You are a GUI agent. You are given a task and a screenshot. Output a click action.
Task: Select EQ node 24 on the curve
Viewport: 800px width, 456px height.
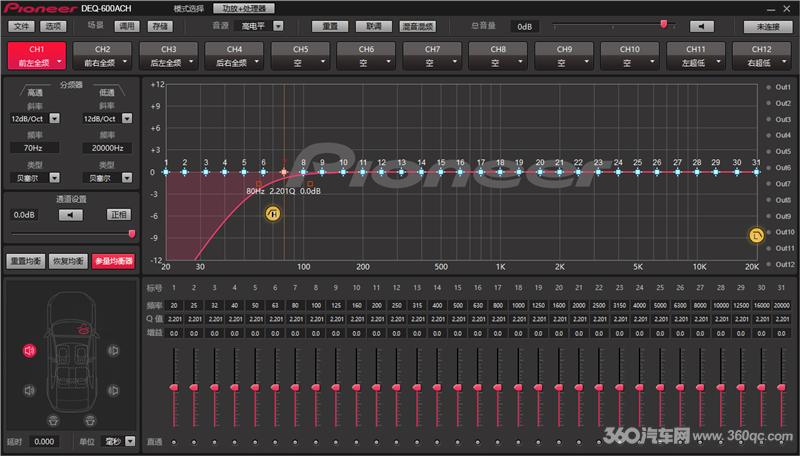(x=618, y=172)
